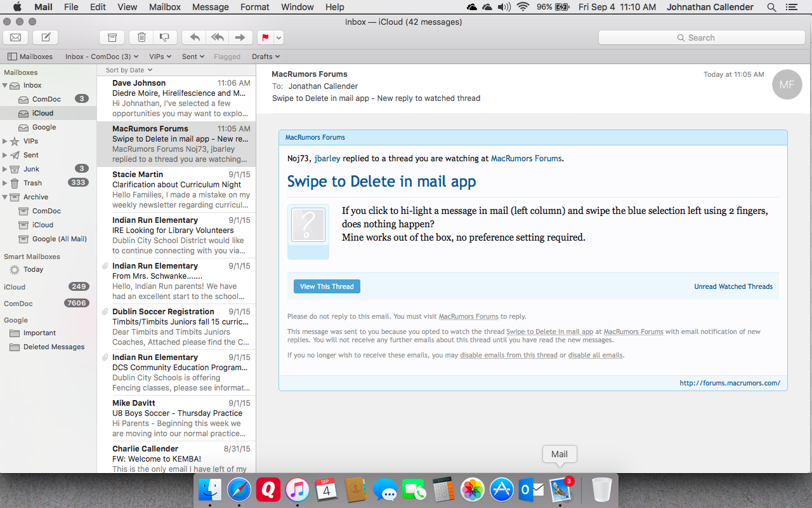
Task: Open the Important folder under Google
Action: 48,333
